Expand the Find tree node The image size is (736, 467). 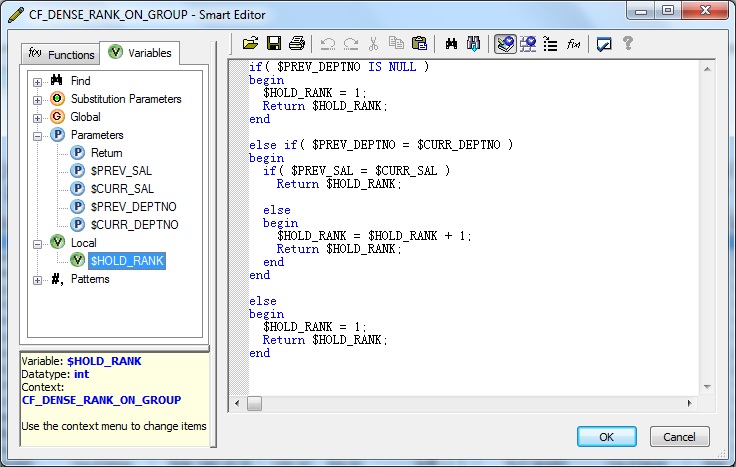(x=38, y=82)
